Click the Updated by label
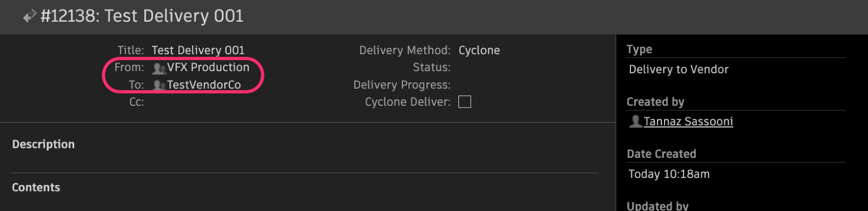Viewport: 868px width, 211px height. [658, 206]
